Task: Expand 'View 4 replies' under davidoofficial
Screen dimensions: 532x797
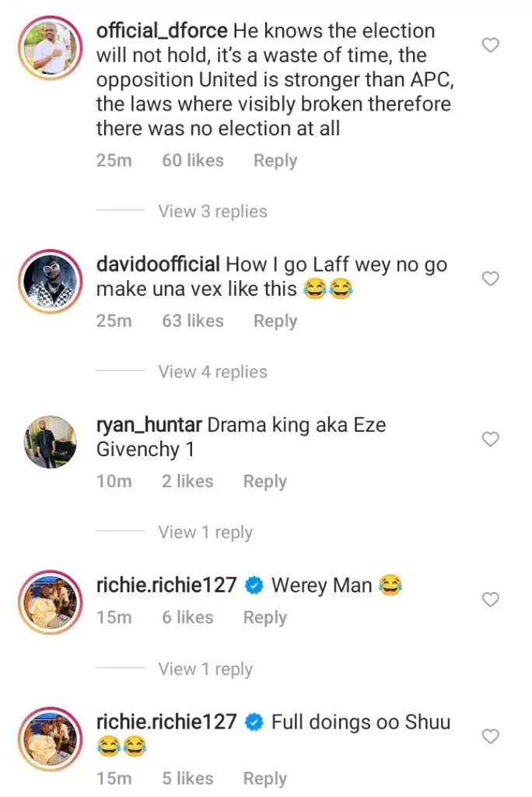Action: pos(212,372)
